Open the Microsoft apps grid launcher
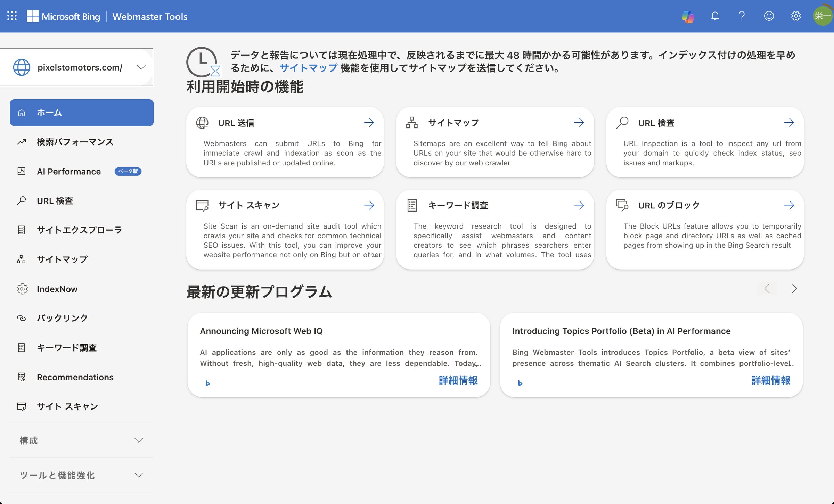834x504 pixels. (x=12, y=16)
